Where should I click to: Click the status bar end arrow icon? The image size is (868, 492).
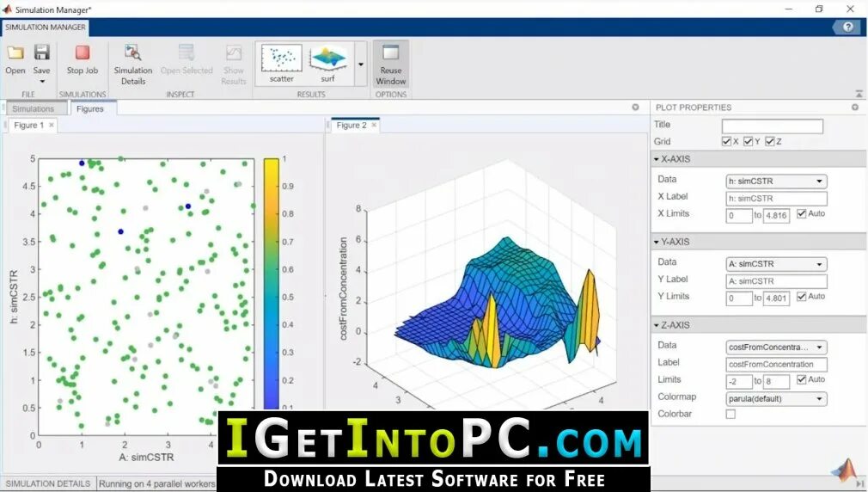tap(859, 483)
